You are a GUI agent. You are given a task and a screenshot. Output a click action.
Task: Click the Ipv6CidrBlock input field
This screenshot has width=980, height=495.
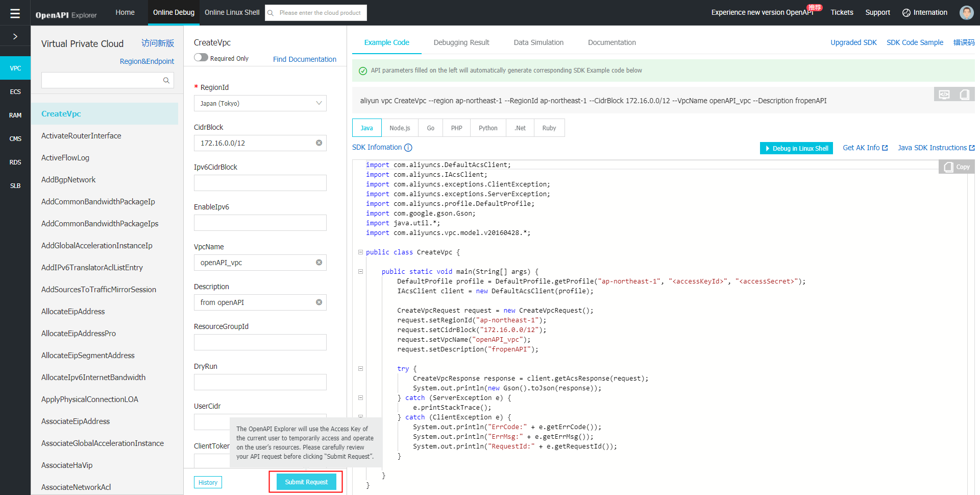pyautogui.click(x=260, y=183)
